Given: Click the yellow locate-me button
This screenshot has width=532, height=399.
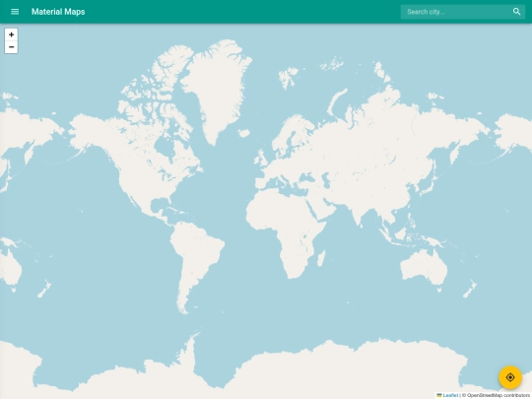Looking at the screenshot, I should coord(510,377).
